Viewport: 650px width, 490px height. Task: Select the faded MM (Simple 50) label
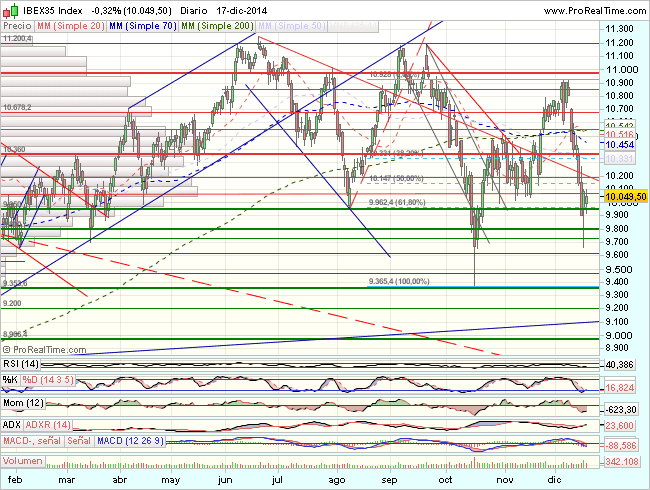291,26
